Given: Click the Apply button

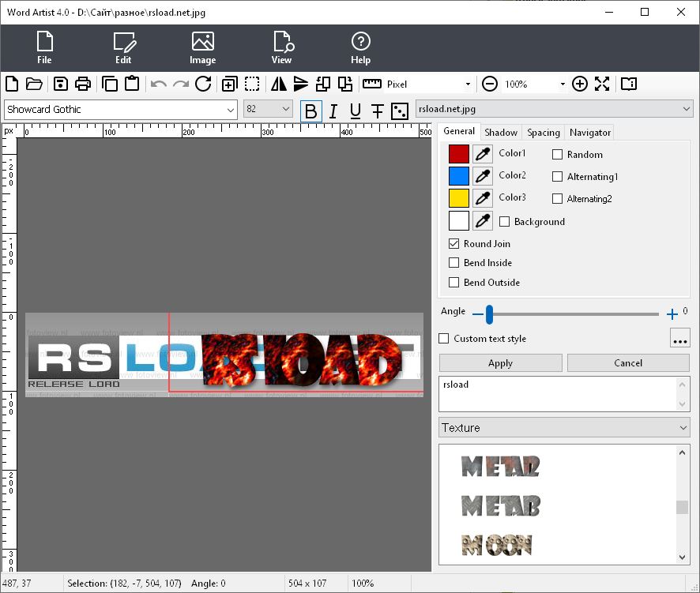Looking at the screenshot, I should [x=500, y=363].
